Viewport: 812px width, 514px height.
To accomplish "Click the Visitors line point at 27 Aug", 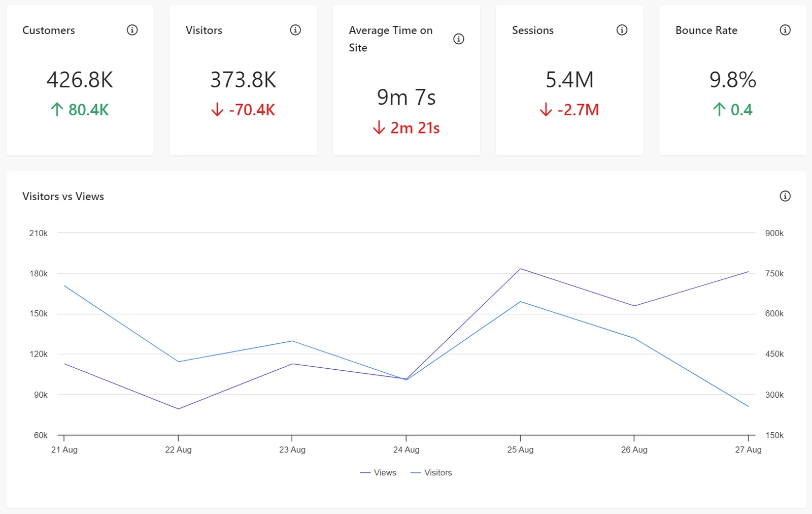I will point(748,406).
